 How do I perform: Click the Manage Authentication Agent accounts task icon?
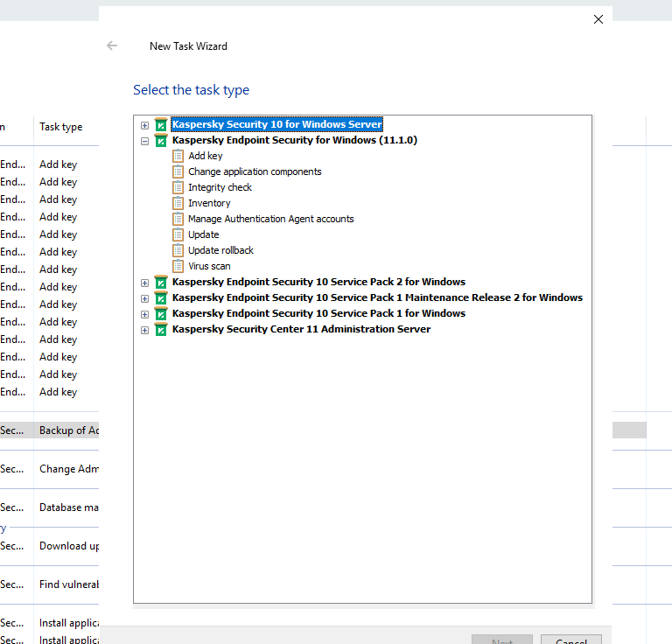pyautogui.click(x=178, y=219)
